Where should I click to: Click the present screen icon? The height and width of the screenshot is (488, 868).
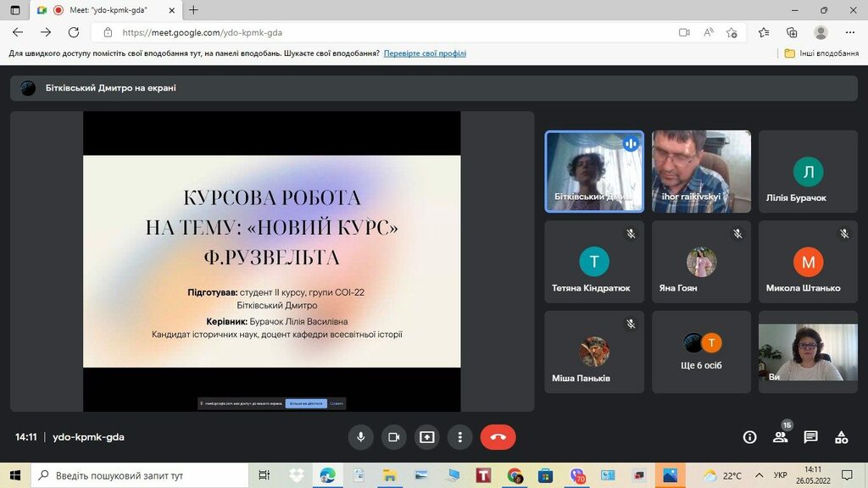pyautogui.click(x=426, y=437)
